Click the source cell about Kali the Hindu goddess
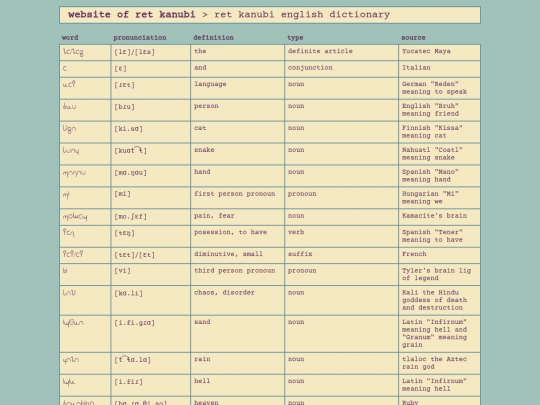This screenshot has height=405, width=540. 440,300
